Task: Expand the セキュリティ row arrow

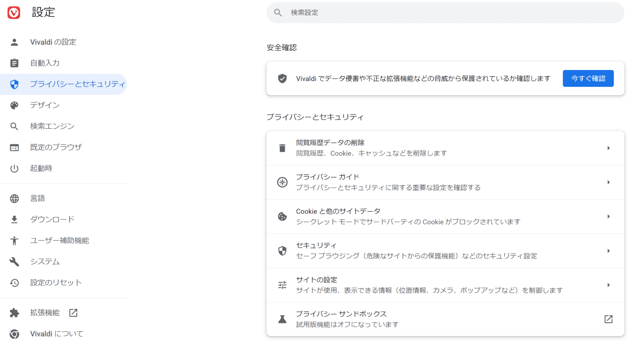Action: (608, 251)
